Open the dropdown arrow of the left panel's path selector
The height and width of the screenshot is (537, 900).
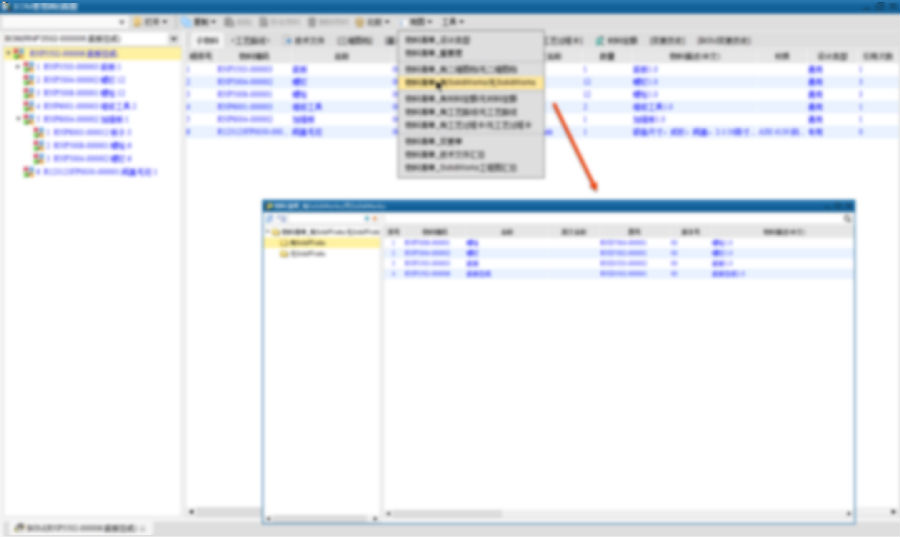coord(173,39)
